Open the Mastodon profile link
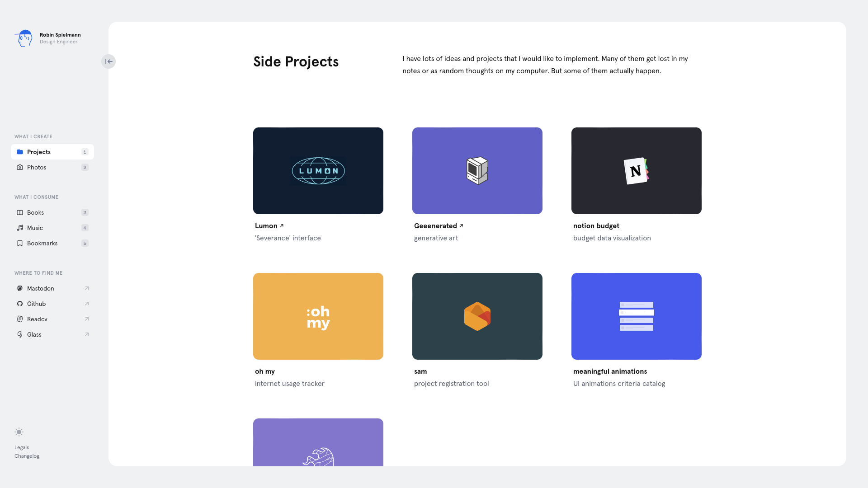 [x=52, y=288]
